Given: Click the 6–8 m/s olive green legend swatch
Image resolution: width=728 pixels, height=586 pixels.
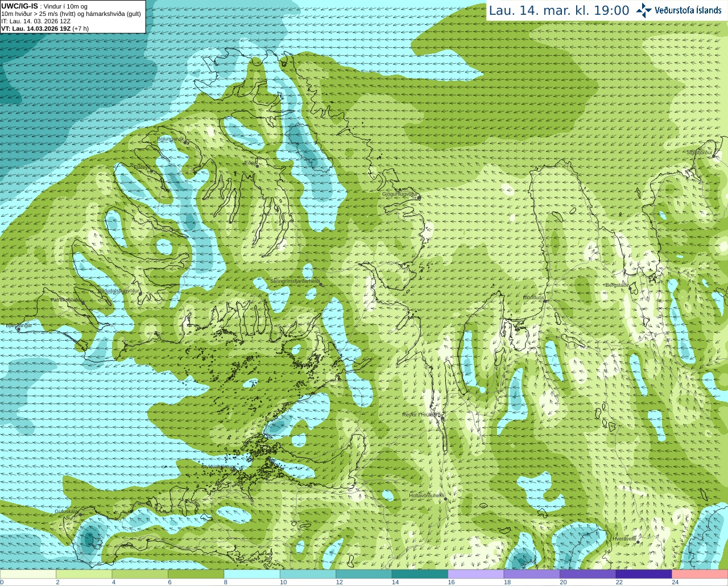Looking at the screenshot, I should pyautogui.click(x=196, y=574).
